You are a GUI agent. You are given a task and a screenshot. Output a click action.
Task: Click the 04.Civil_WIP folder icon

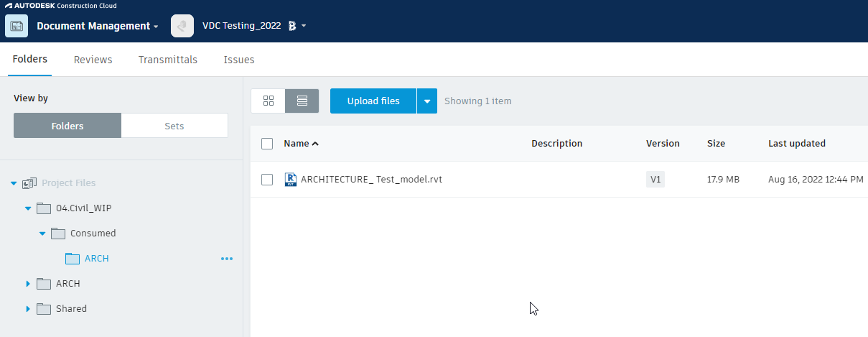pyautogui.click(x=44, y=208)
